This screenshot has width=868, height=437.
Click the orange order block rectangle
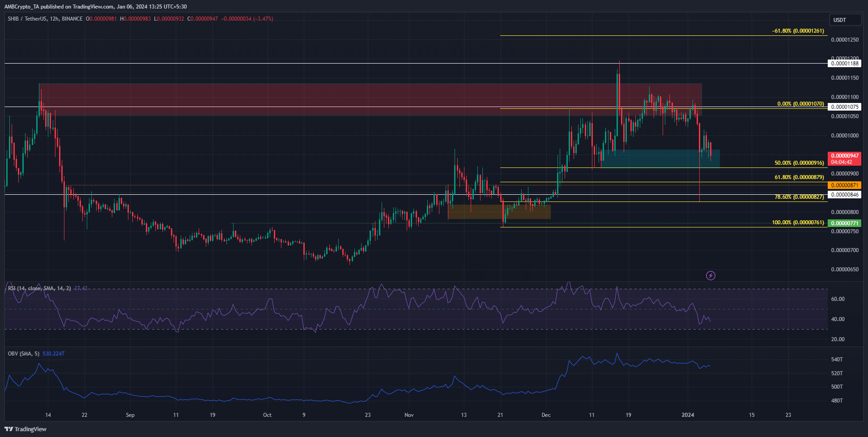point(499,212)
